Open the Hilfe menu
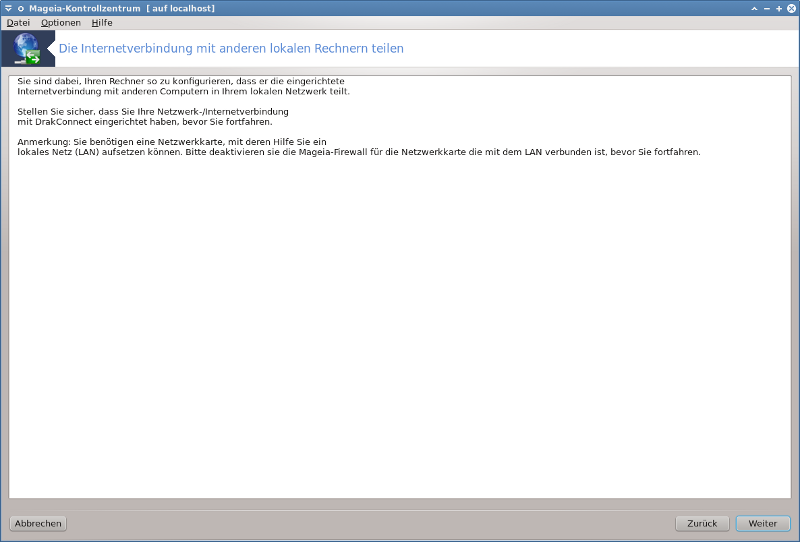The height and width of the screenshot is (542, 800). tap(102, 23)
